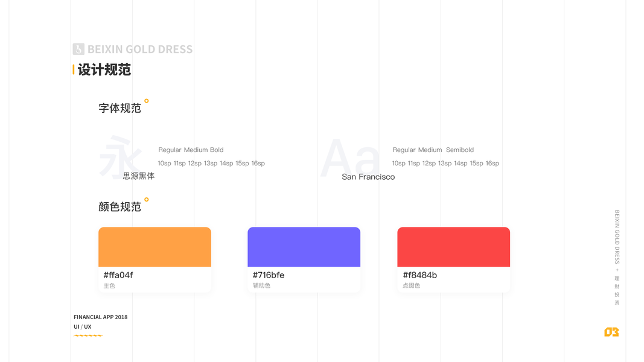Pick the red #f8484b color swatch
Viewport: 644px width, 362px height.
point(453,247)
